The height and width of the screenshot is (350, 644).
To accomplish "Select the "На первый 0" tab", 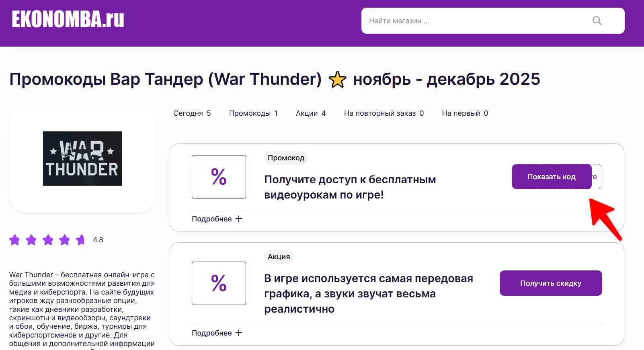I will click(465, 113).
